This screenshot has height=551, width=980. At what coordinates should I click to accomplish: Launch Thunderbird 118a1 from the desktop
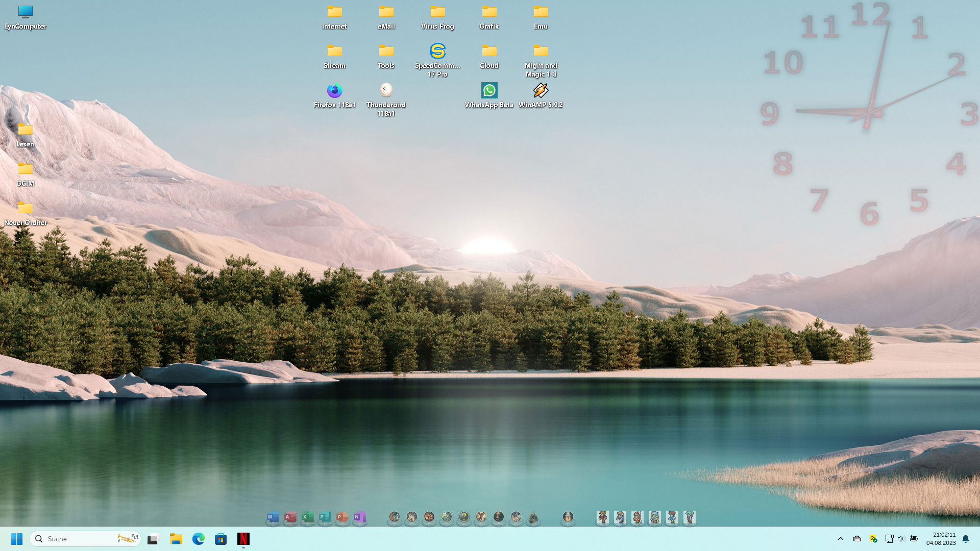pyautogui.click(x=386, y=91)
